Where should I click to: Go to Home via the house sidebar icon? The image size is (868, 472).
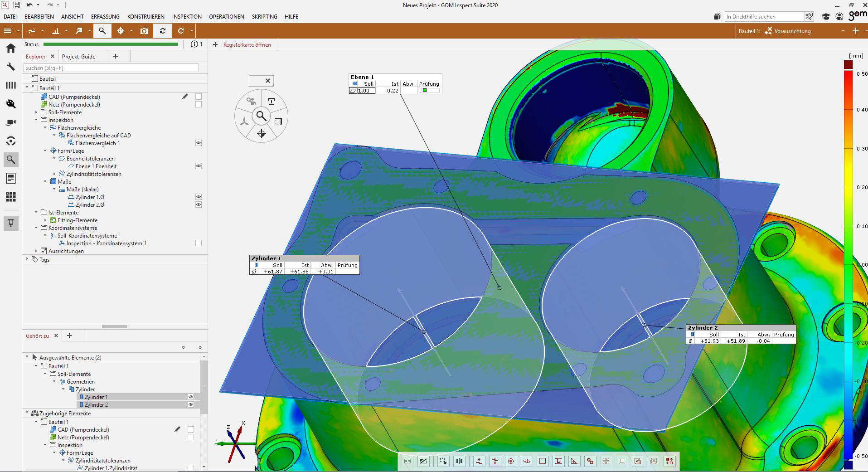[11, 48]
